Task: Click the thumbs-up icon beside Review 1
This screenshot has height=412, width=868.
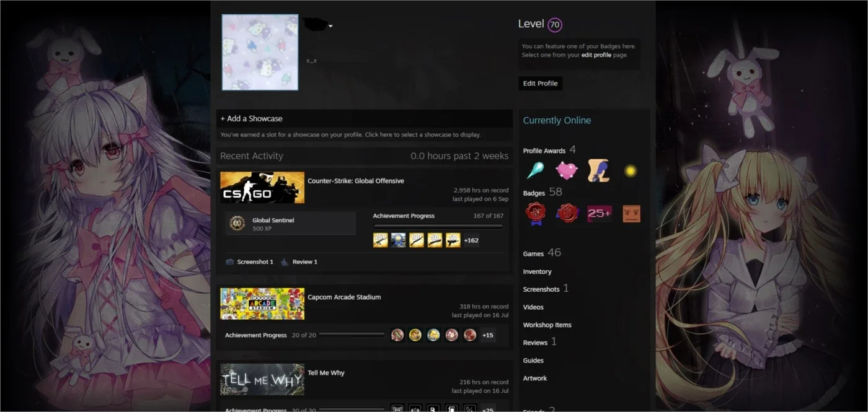Action: tap(285, 262)
